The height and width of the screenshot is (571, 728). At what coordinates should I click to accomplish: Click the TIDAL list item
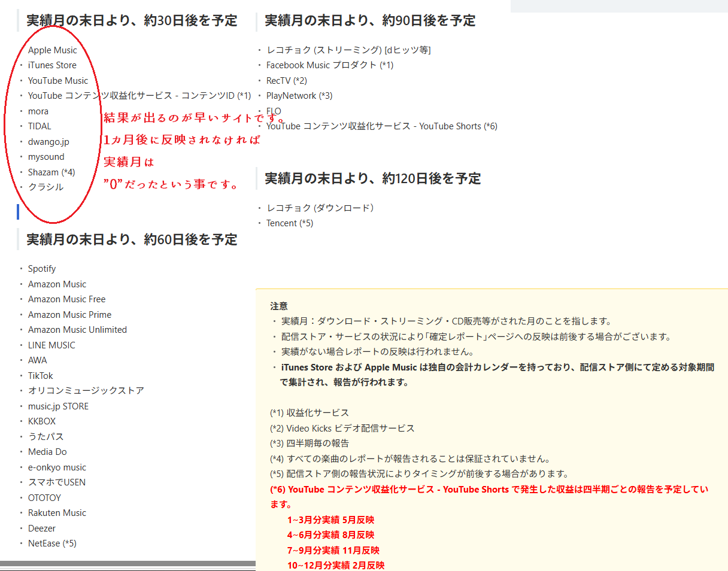[x=40, y=126]
